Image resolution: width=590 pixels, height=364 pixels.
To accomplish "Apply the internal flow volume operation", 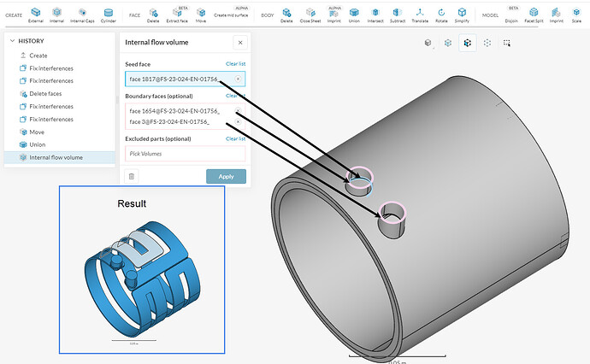I will (x=226, y=176).
